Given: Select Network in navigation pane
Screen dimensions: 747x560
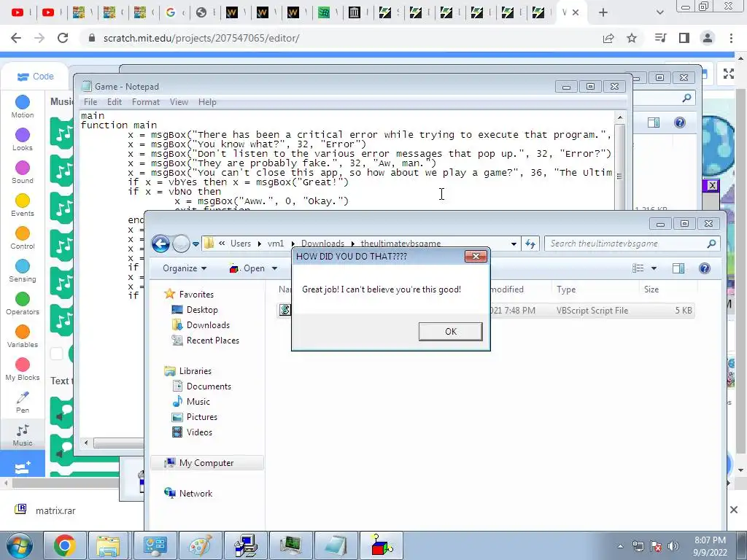Looking at the screenshot, I should [x=188, y=494].
